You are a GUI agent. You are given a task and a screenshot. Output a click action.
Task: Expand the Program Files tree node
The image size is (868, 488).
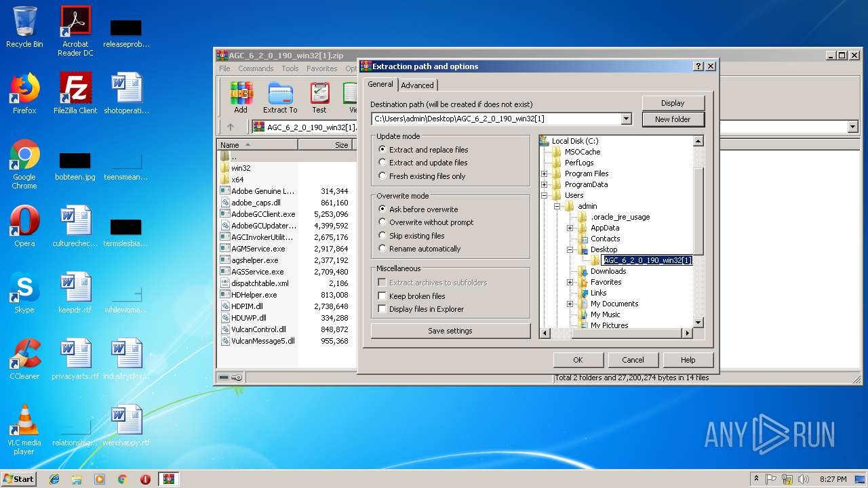545,174
